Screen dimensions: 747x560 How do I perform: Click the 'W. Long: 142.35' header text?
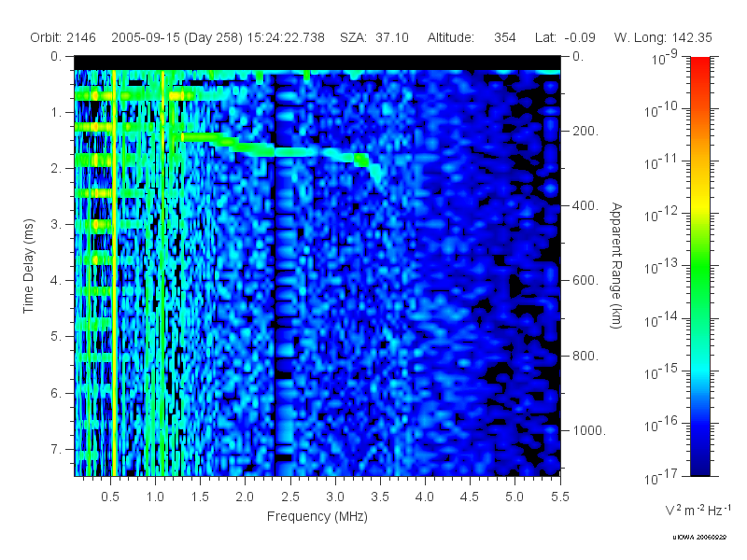click(663, 37)
